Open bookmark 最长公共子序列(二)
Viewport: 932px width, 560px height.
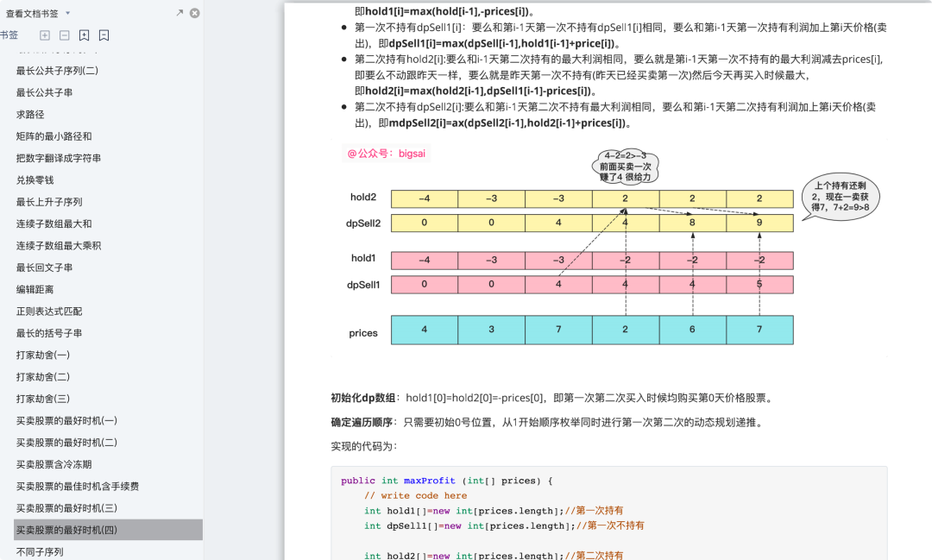57,71
